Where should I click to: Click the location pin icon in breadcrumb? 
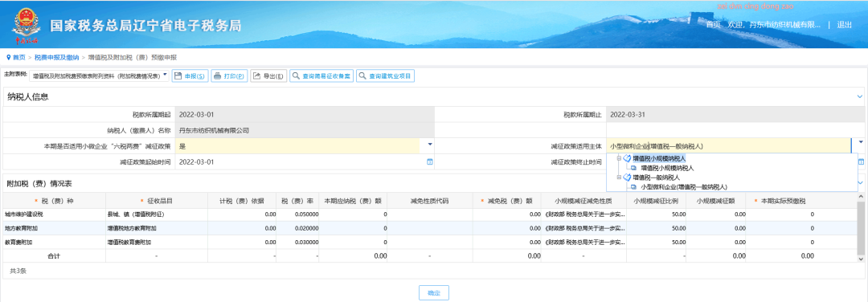9,58
